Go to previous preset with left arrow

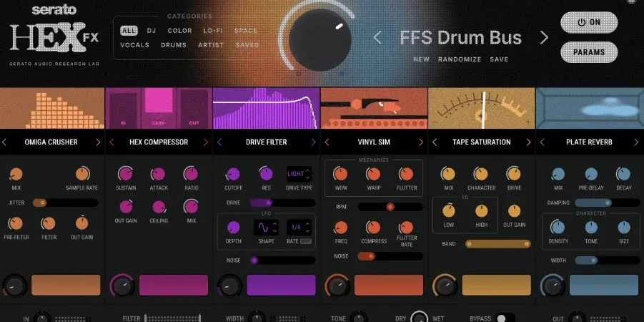pos(377,37)
